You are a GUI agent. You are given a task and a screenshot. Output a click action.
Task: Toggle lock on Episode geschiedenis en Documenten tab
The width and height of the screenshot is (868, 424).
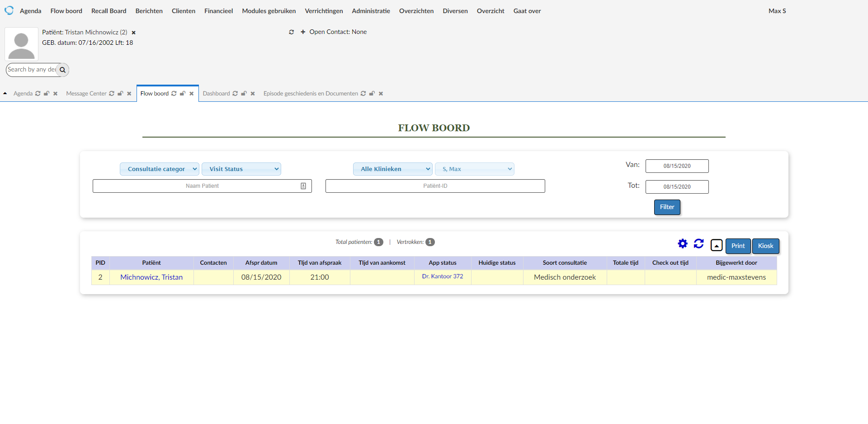click(x=372, y=94)
